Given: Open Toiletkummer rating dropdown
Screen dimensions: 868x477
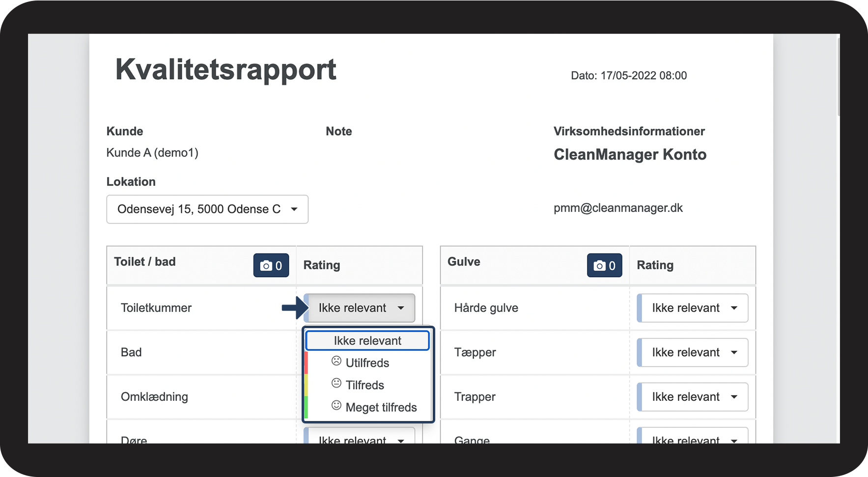Looking at the screenshot, I should (360, 308).
